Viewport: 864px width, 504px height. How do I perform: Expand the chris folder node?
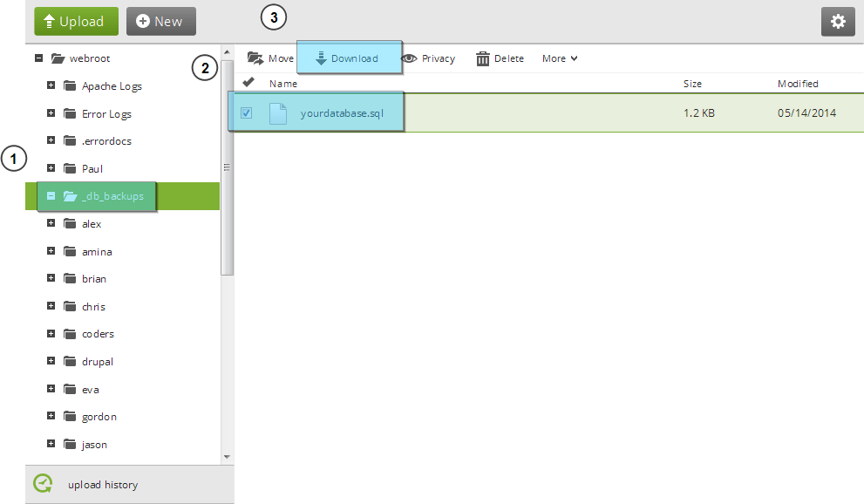click(x=51, y=306)
